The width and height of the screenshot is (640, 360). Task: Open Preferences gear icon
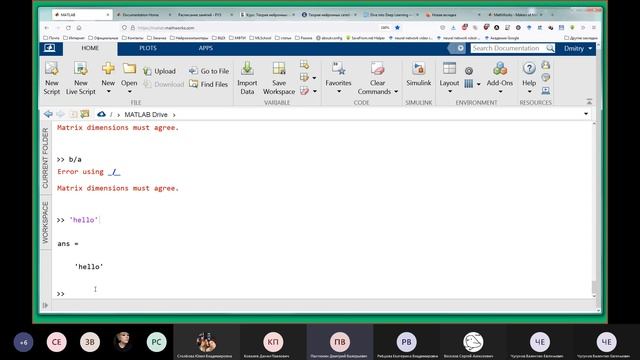[469, 71]
